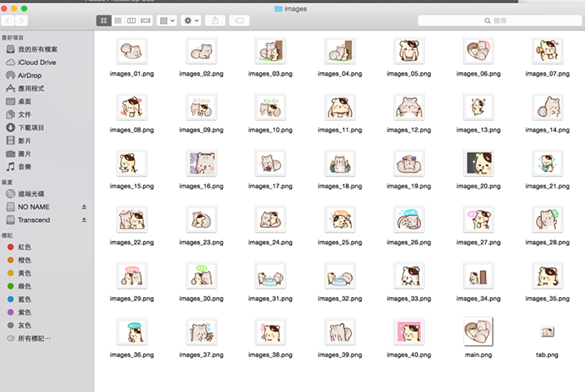585x392 pixels.
Task: Select the images_01.png thumbnail
Action: pyautogui.click(x=132, y=50)
